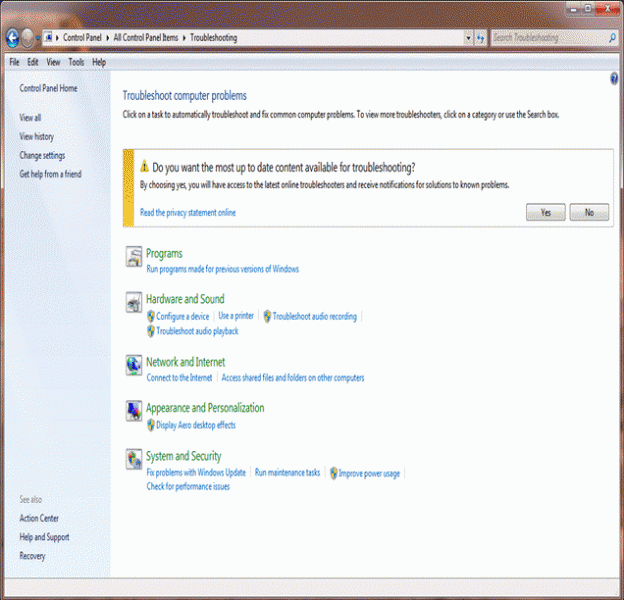Go back with the Back arrow button
The width and height of the screenshot is (624, 600).
[x=13, y=39]
